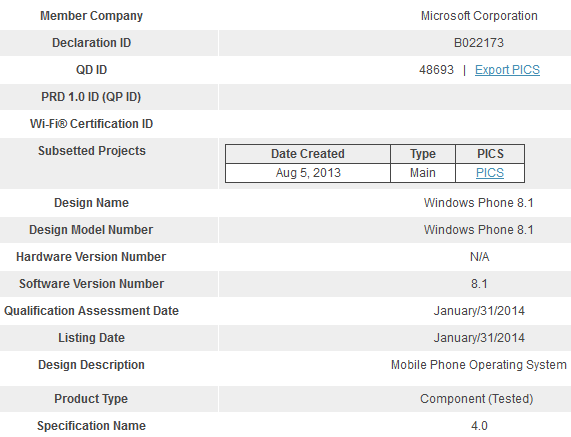Click the PICS column header

[x=490, y=154]
